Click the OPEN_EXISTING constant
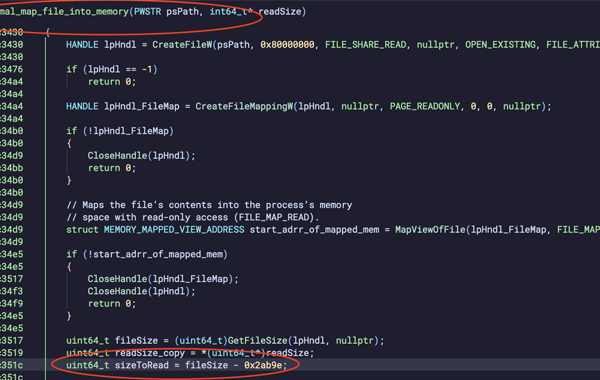 click(x=500, y=45)
